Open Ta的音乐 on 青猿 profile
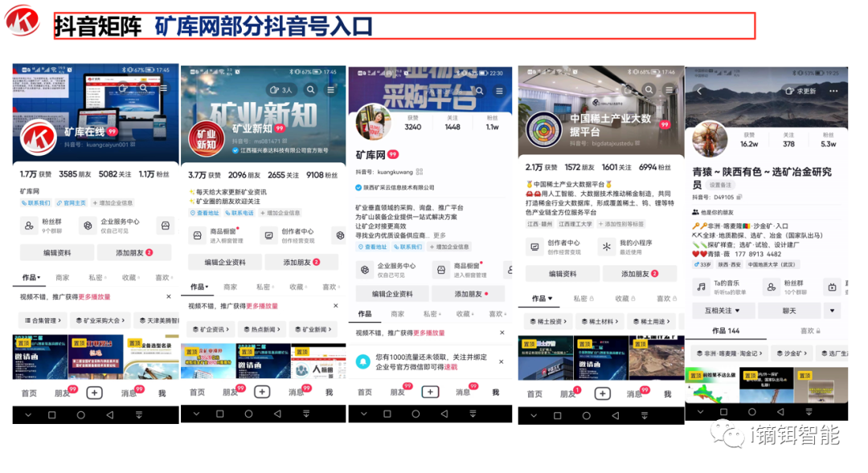868x473 pixels. 719,287
